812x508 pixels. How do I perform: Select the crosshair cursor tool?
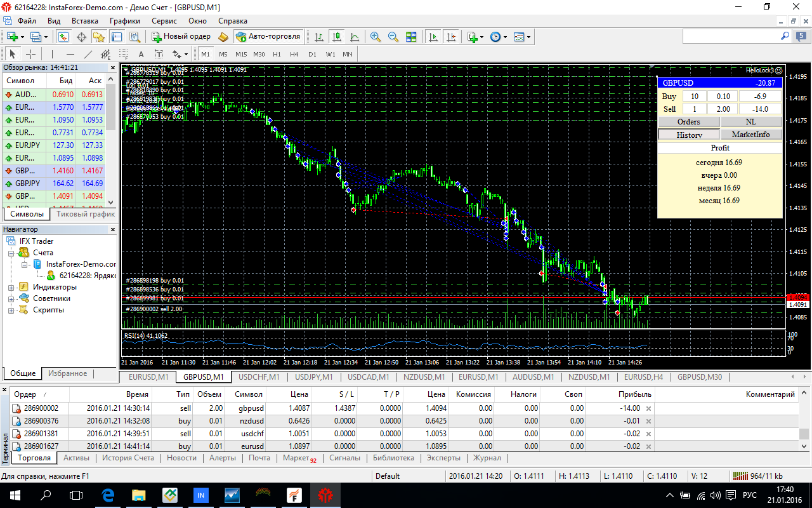30,54
